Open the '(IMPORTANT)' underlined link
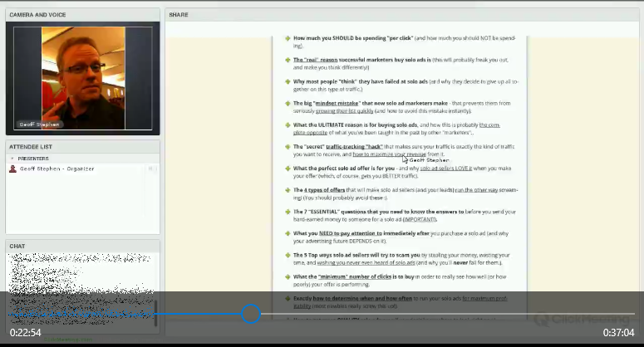The height and width of the screenshot is (347, 644). [x=420, y=220]
